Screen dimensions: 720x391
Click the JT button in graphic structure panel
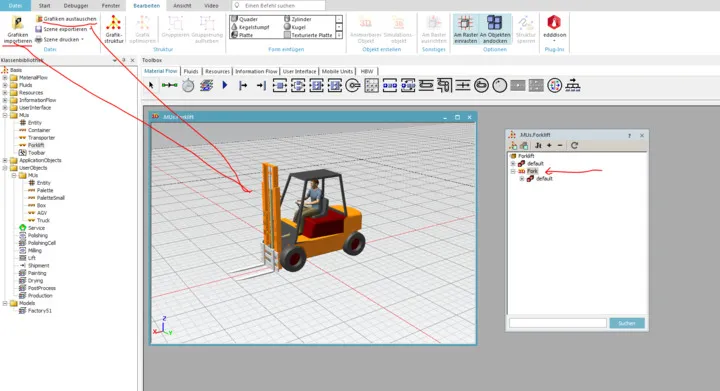(x=538, y=145)
